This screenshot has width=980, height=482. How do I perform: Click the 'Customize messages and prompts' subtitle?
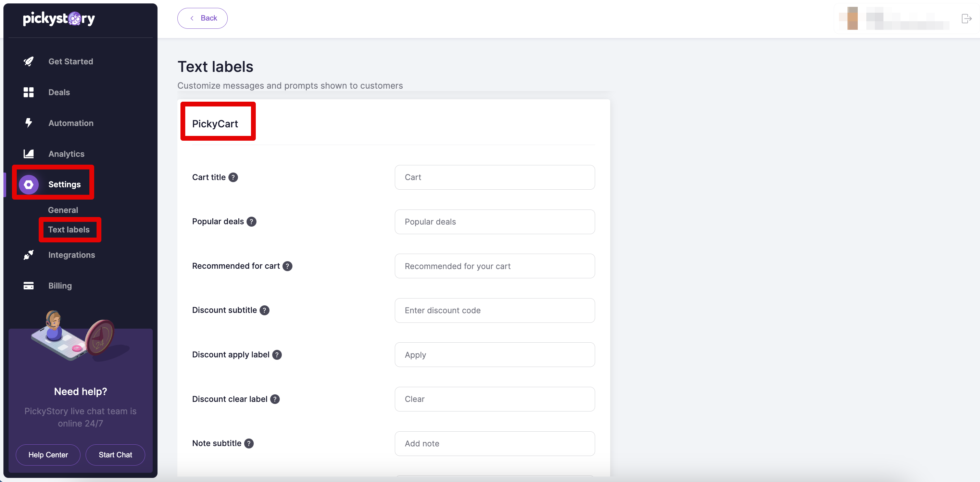coord(290,86)
